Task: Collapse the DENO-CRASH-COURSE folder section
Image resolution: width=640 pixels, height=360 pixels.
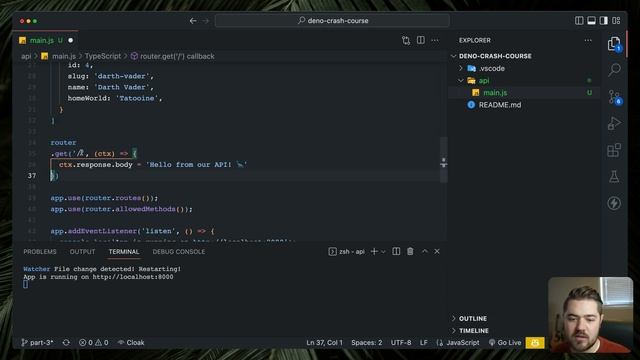Action: pyautogui.click(x=495, y=56)
